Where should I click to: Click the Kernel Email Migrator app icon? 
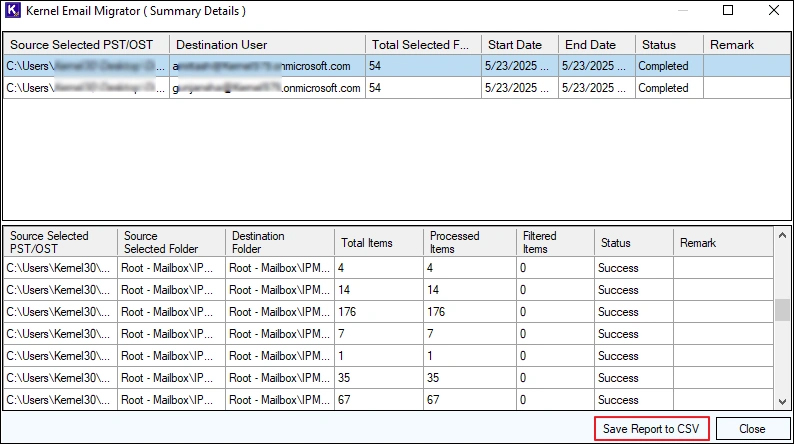coord(13,11)
